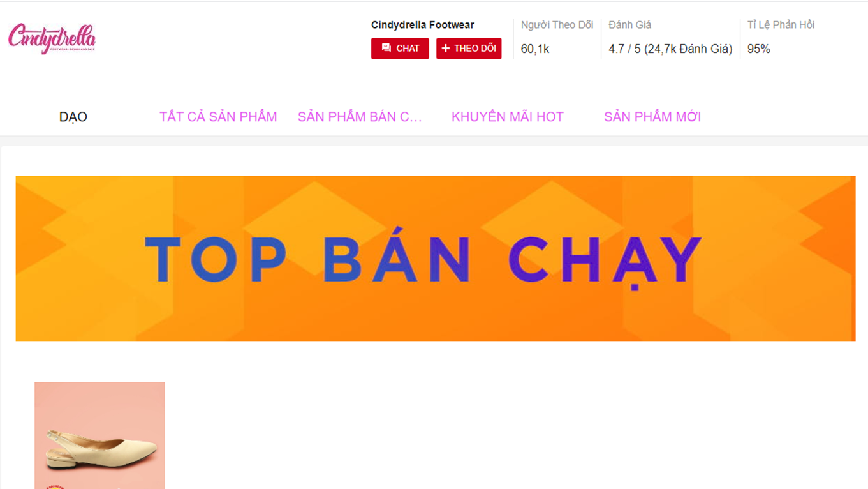The height and width of the screenshot is (489, 868).
Task: Click the Đánh Giá label
Action: click(629, 25)
